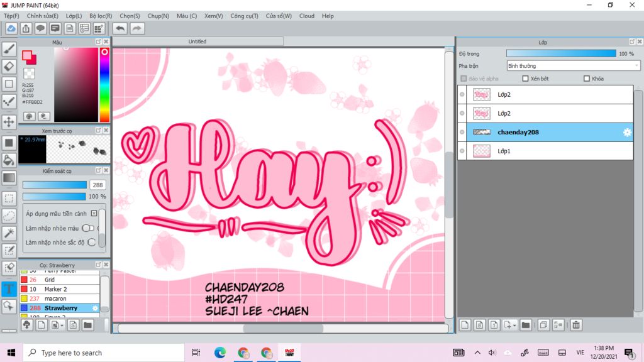644x362 pixels.
Task: Click the cloud save icon
Action: [x=11, y=28]
